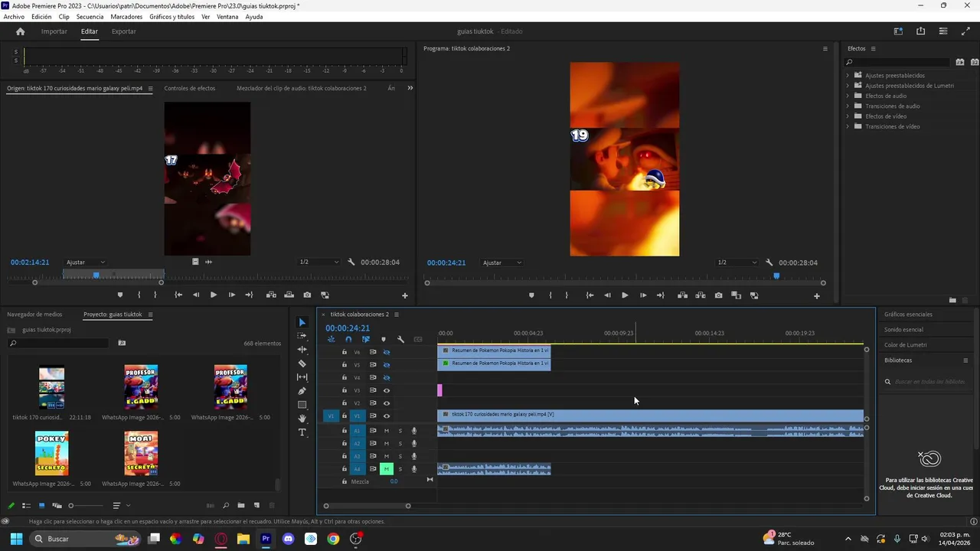Play the Source monitor clip
This screenshot has width=980, height=551.
pyautogui.click(x=214, y=295)
